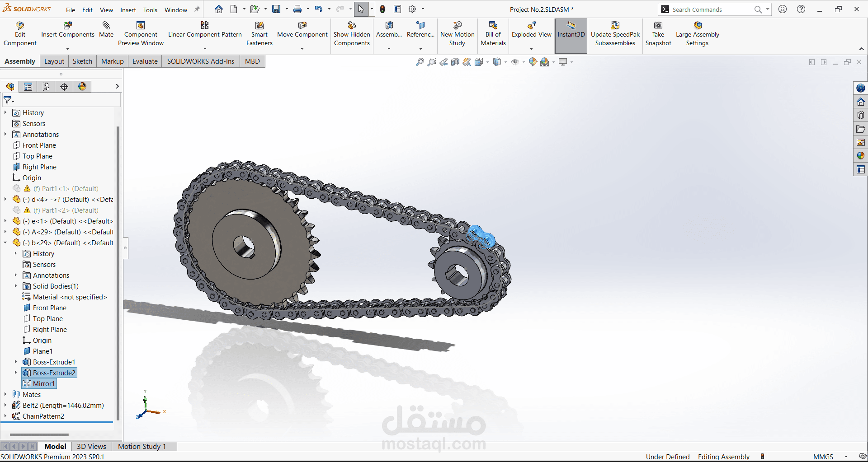Switch to the Evaluate tab
Viewport: 868px width, 462px height.
(145, 61)
